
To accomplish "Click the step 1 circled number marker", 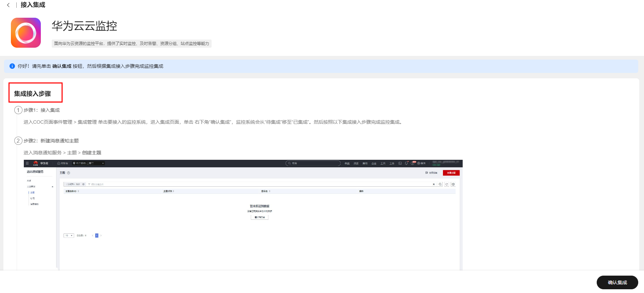I will (x=18, y=110).
